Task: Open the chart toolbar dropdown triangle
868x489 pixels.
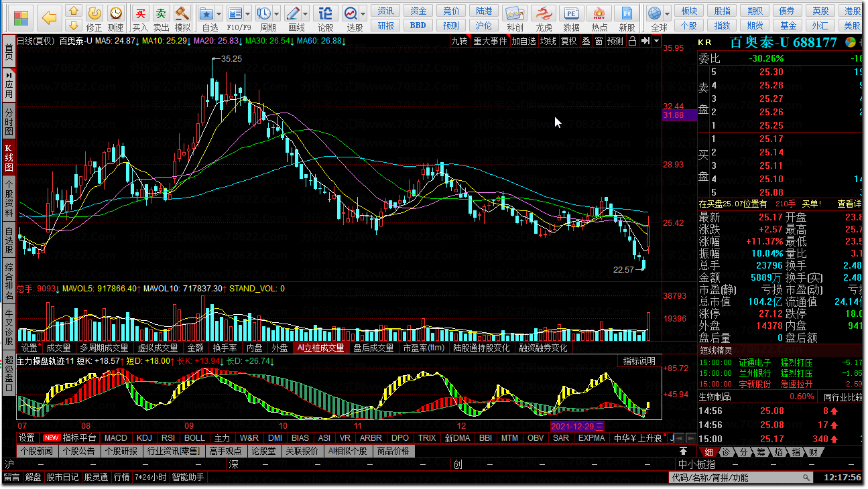Action: [x=656, y=41]
